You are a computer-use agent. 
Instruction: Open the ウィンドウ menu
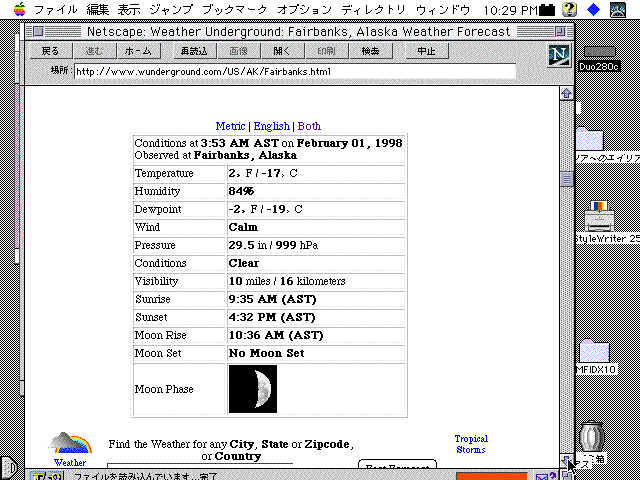443,9
